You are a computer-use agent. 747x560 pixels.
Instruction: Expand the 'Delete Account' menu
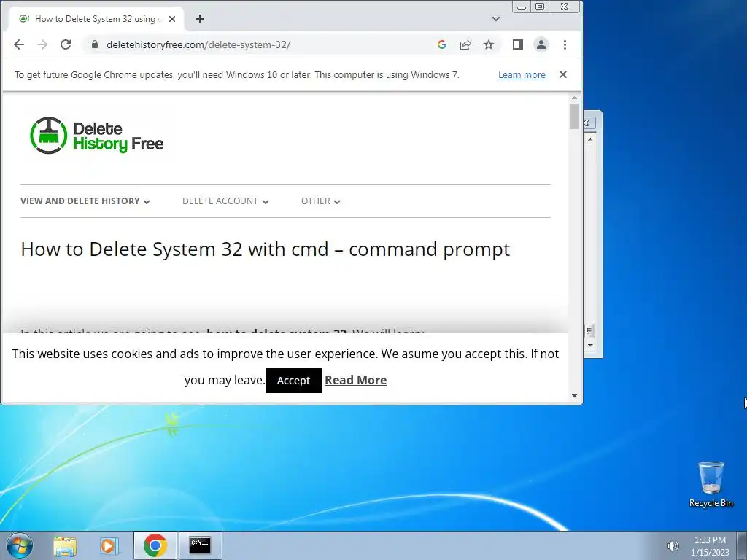(x=225, y=201)
